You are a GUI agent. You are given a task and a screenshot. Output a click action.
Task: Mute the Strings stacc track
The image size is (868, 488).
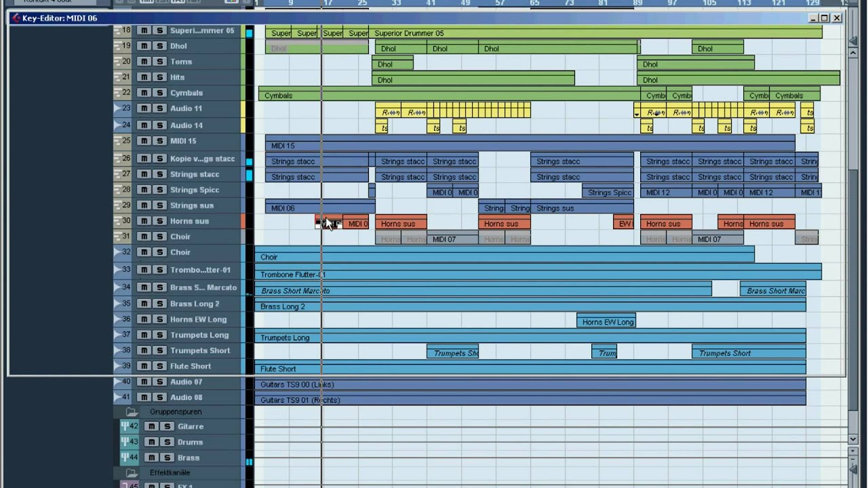click(144, 174)
